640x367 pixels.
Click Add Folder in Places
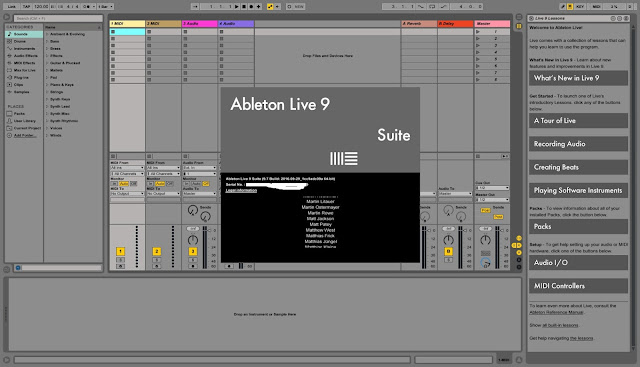[24, 136]
